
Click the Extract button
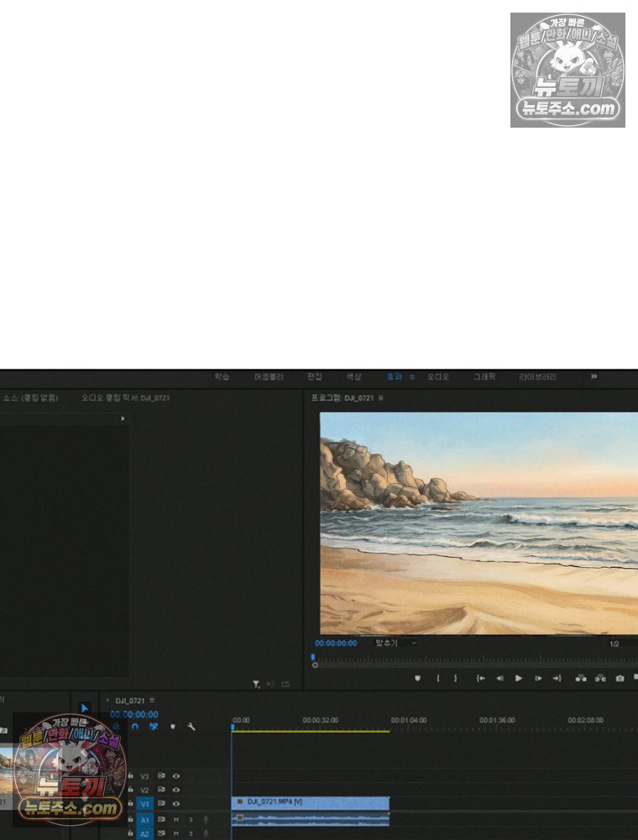[600, 678]
